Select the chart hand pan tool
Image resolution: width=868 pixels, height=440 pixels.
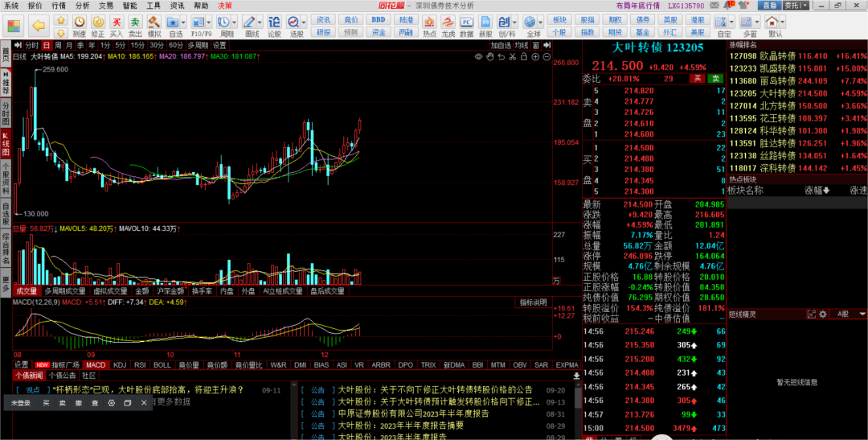click(490, 56)
